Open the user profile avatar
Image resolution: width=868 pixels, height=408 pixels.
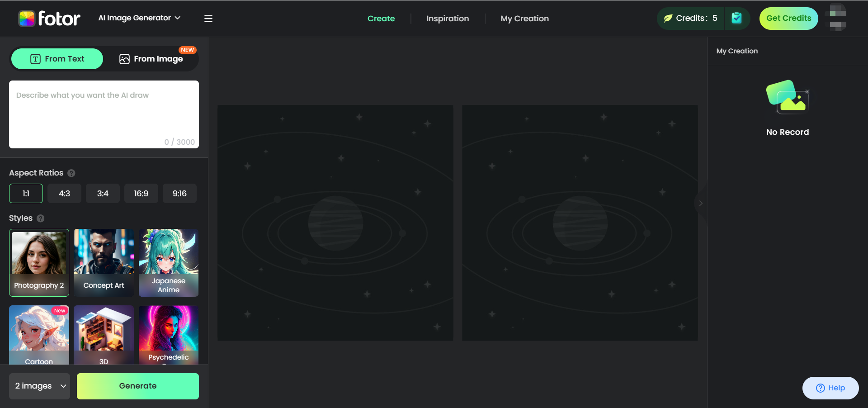tap(838, 18)
